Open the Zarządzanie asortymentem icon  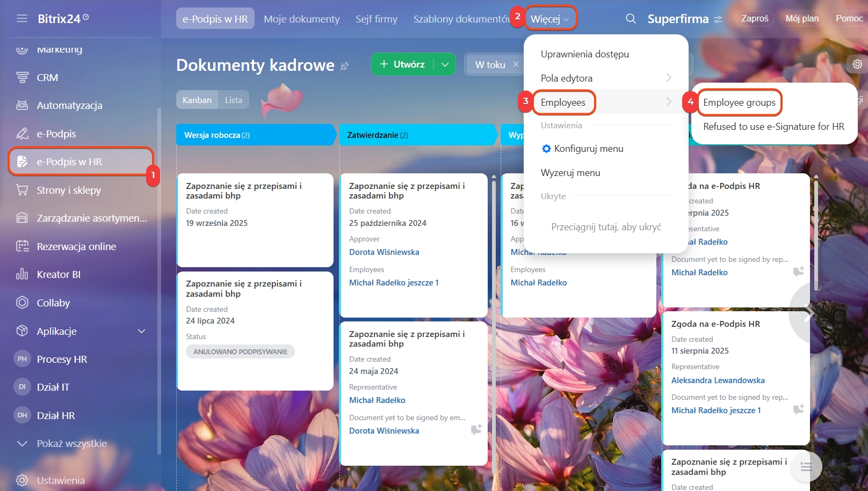coord(22,218)
